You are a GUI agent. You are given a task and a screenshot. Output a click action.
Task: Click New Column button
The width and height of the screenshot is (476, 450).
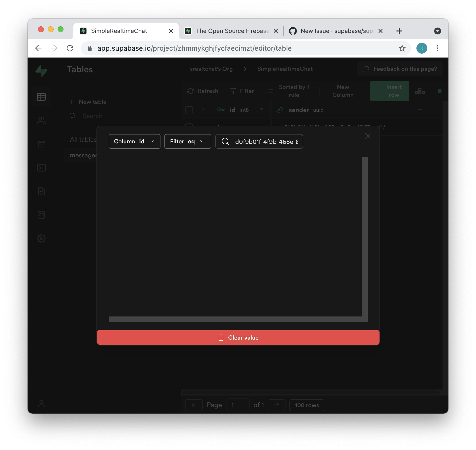343,91
